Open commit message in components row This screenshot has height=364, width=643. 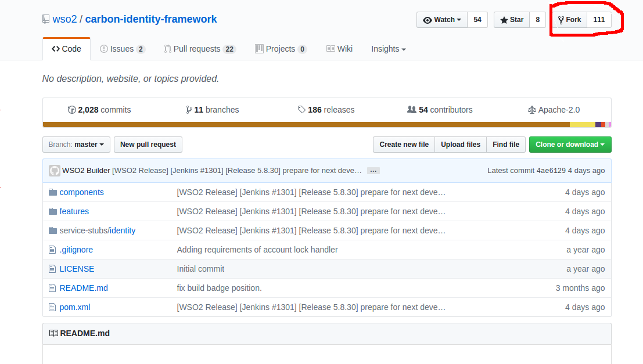pos(311,192)
